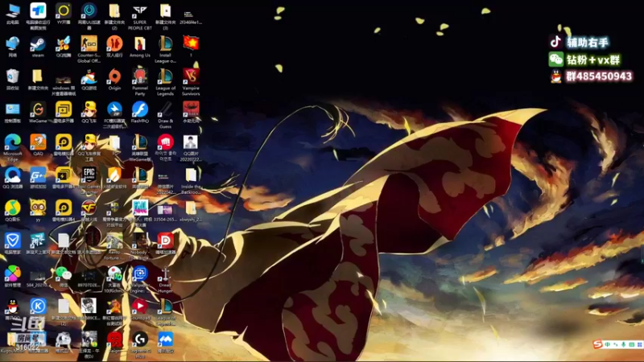Viewport: 644px width, 362px height.
Task: Open the blue K 酷狗 shortcut
Action: 38,306
